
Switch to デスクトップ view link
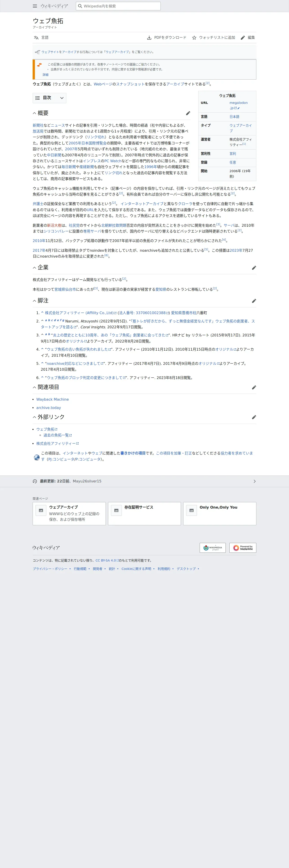pos(186,569)
